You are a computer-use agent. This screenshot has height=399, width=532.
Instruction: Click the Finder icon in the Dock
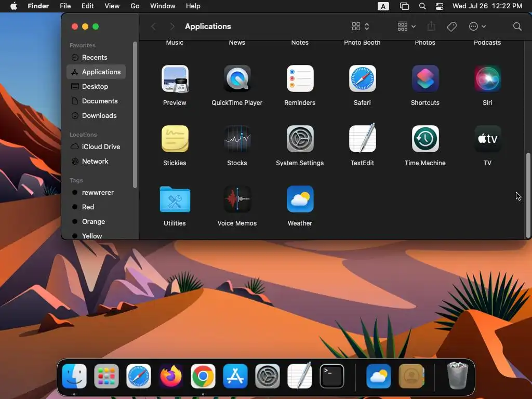tap(74, 376)
